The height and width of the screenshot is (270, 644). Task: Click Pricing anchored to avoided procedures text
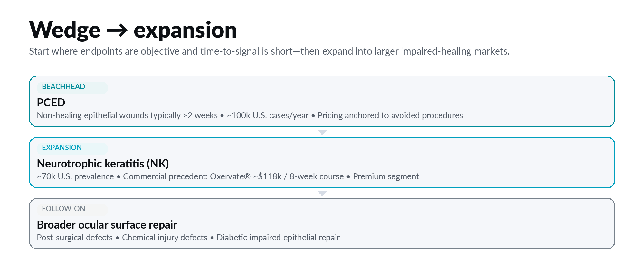(x=390, y=115)
